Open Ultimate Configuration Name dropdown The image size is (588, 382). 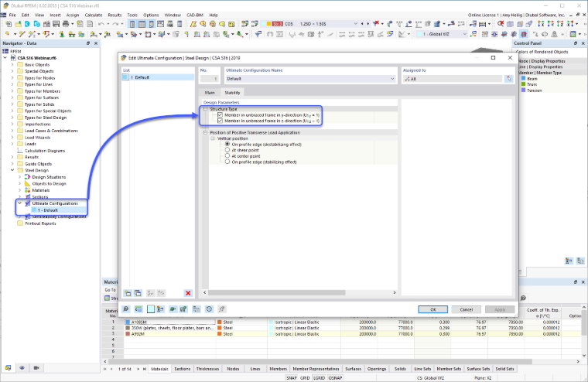tap(392, 79)
